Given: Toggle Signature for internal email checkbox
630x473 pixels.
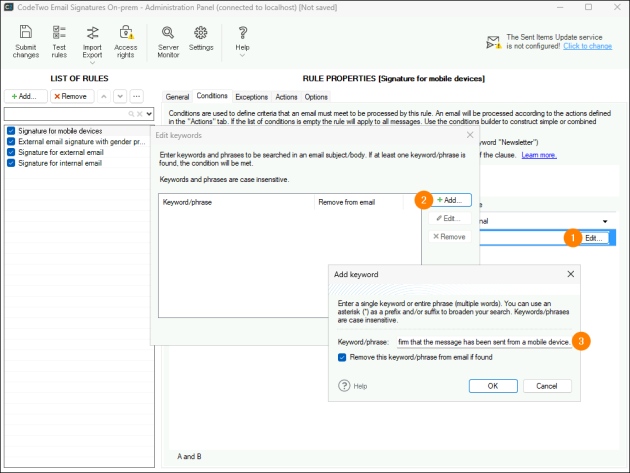Looking at the screenshot, I should click(x=11, y=163).
